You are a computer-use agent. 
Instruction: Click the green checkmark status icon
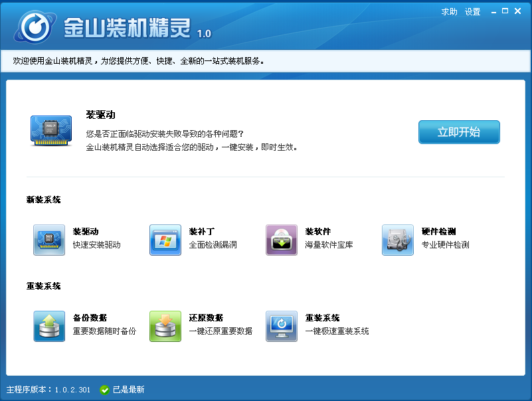(104, 390)
